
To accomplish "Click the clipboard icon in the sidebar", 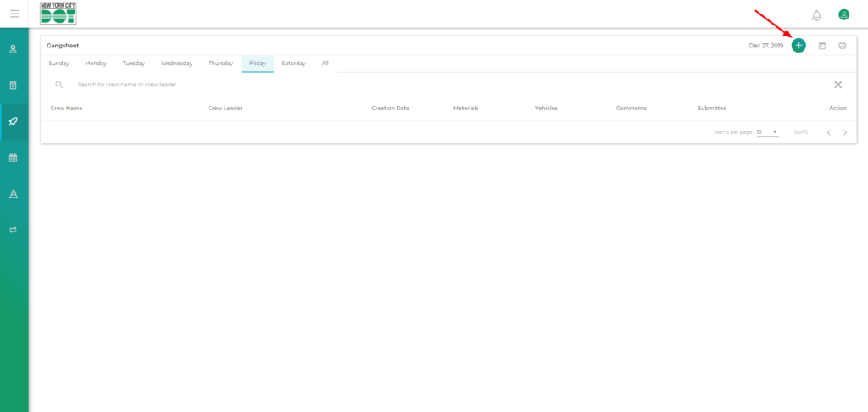I will click(x=14, y=86).
